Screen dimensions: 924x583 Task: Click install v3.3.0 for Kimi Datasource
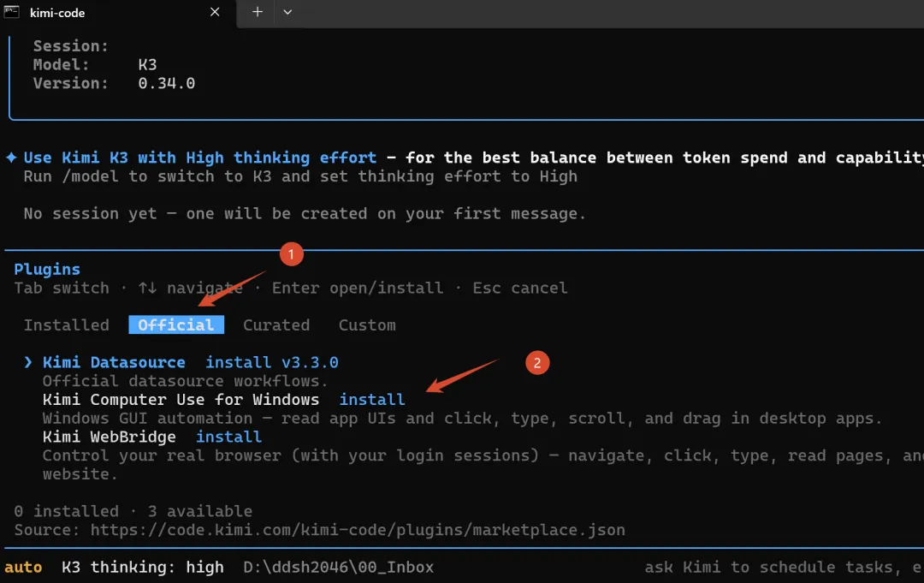tap(272, 362)
